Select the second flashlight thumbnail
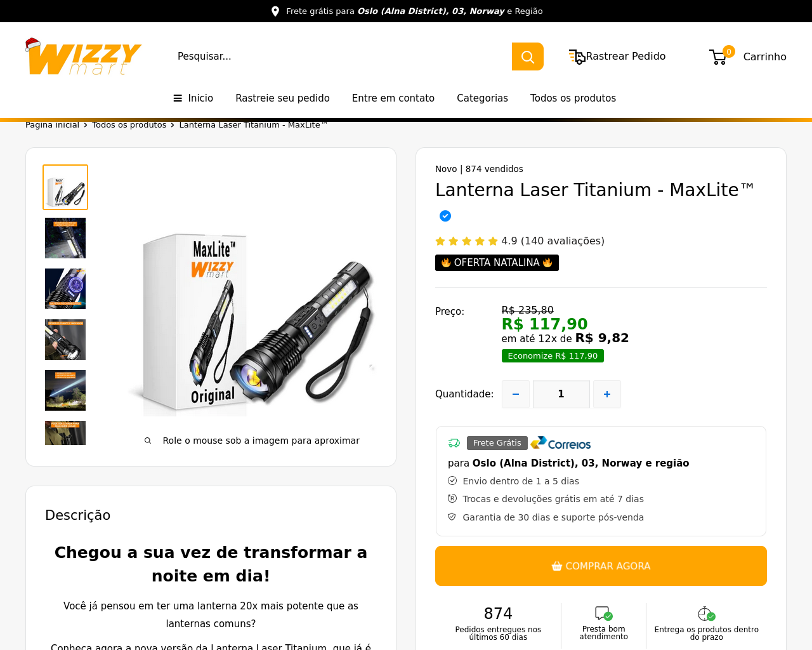This screenshot has height=650, width=812. [x=65, y=238]
